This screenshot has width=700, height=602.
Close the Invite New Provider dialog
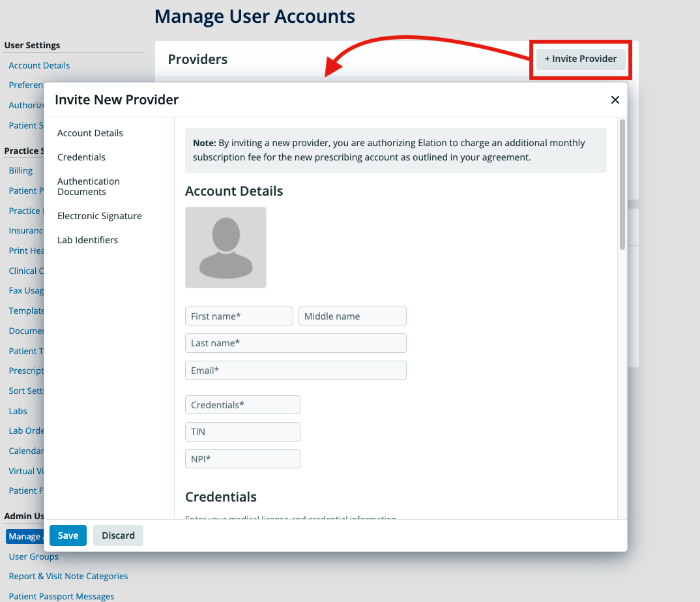[x=615, y=100]
